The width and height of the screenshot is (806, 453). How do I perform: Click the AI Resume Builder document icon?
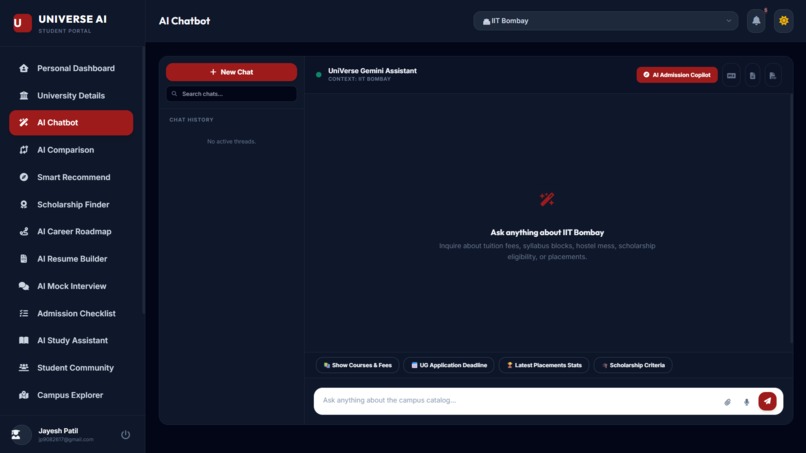tap(24, 259)
